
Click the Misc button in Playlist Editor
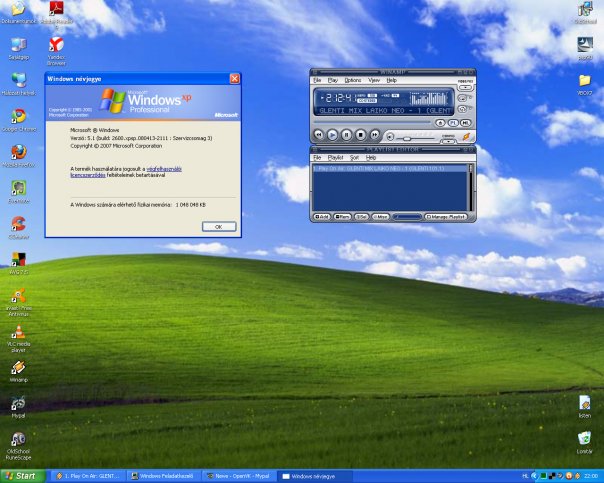pyautogui.click(x=381, y=217)
